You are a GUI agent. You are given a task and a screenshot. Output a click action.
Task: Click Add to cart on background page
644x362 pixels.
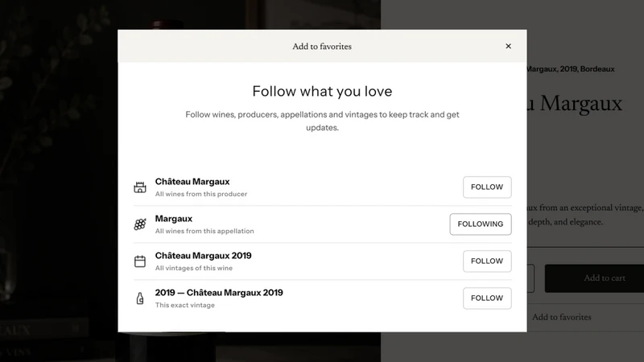tap(594, 278)
